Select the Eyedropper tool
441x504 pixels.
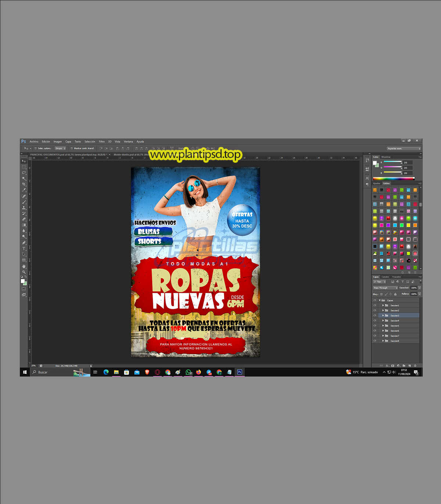click(24, 190)
